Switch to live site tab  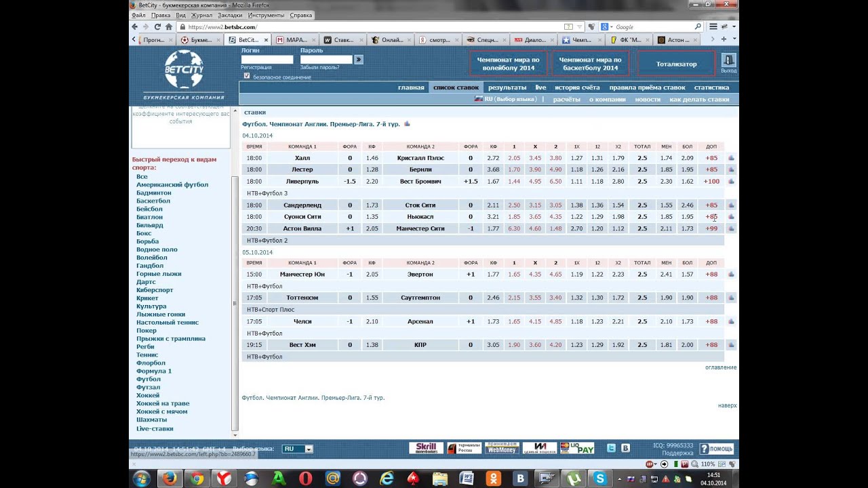click(x=540, y=87)
